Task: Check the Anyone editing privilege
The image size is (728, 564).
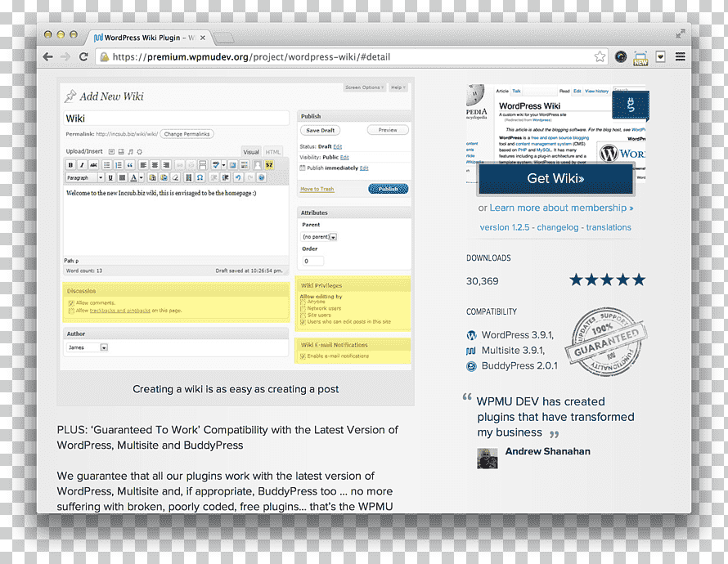Action: point(303,302)
